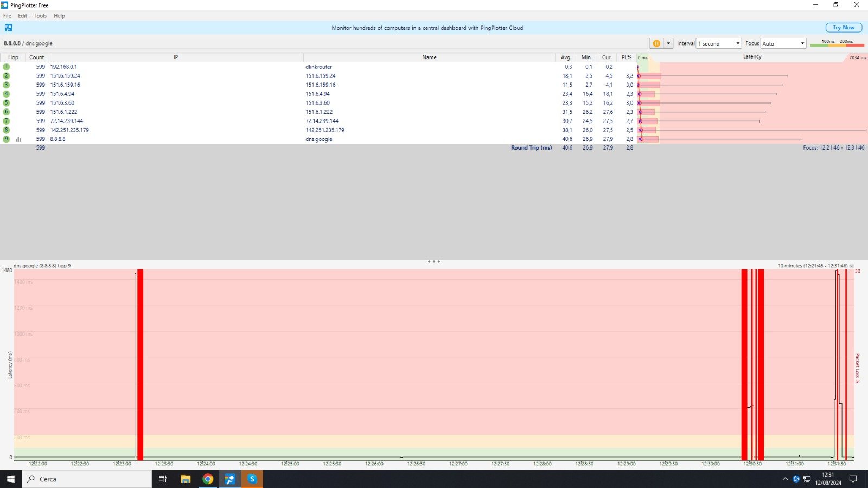Screen dimensions: 868x488
Task: Click the Focus: 12:21:46 - 12:31:46 text
Action: pyautogui.click(x=834, y=147)
